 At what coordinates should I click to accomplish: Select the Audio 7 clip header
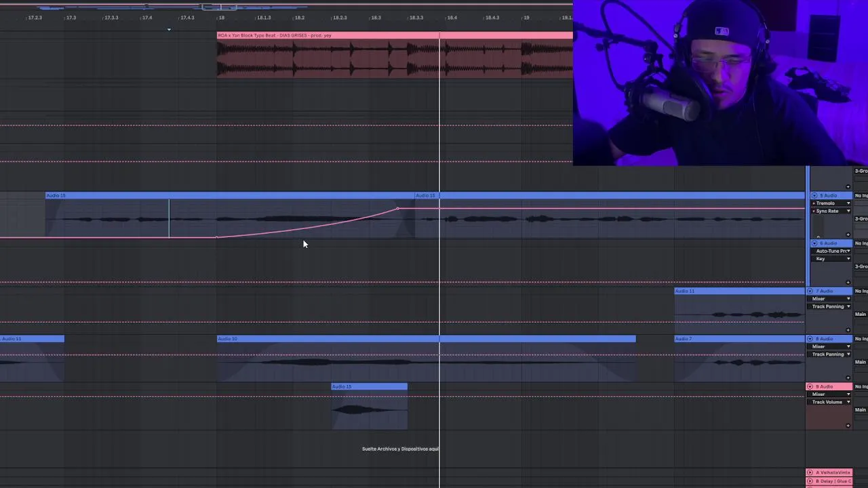(739, 338)
